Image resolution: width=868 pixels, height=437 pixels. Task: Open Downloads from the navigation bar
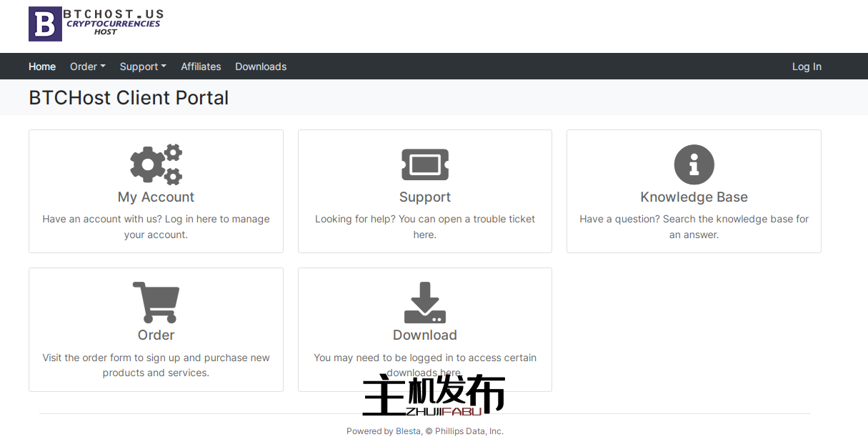261,66
